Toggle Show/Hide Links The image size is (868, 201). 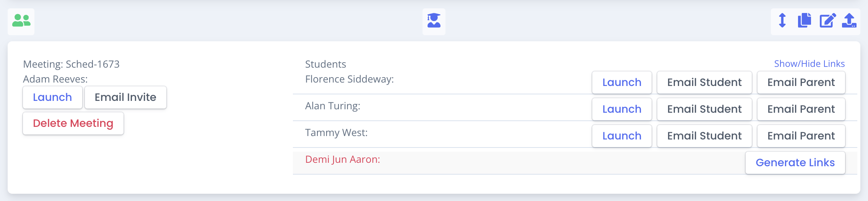[x=809, y=64]
